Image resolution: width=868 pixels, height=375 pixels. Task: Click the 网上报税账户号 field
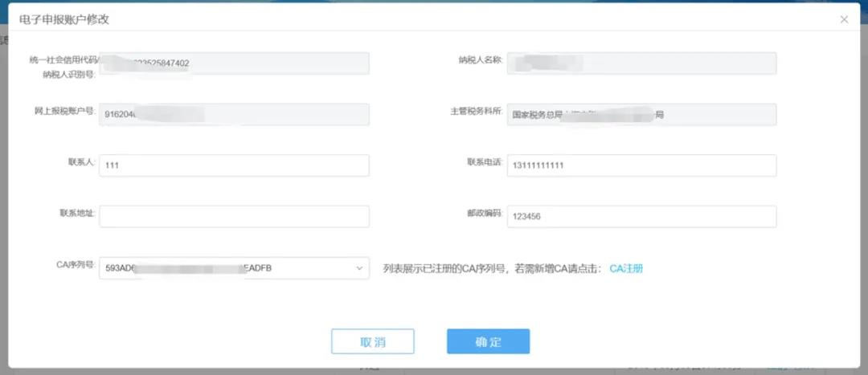coord(234,115)
